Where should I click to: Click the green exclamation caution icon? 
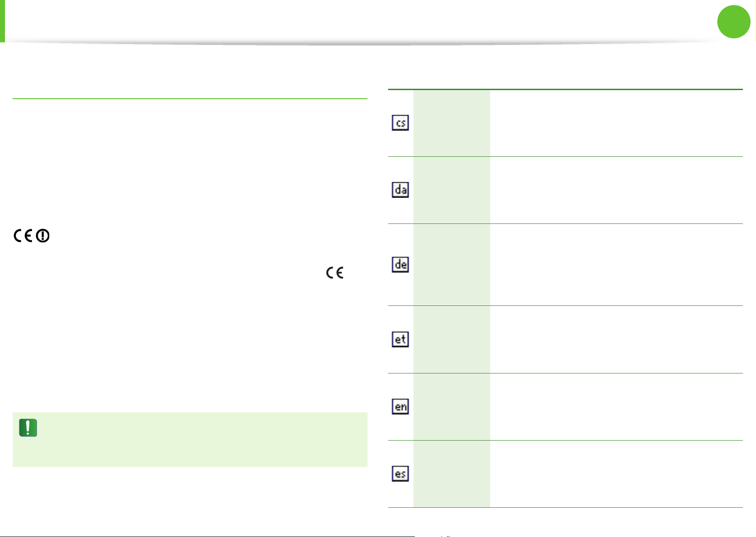point(28,428)
